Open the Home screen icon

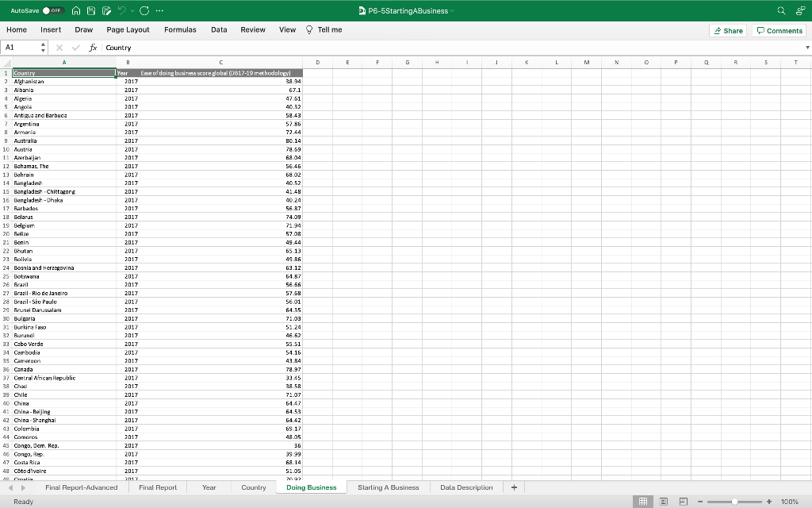pyautogui.click(x=76, y=10)
